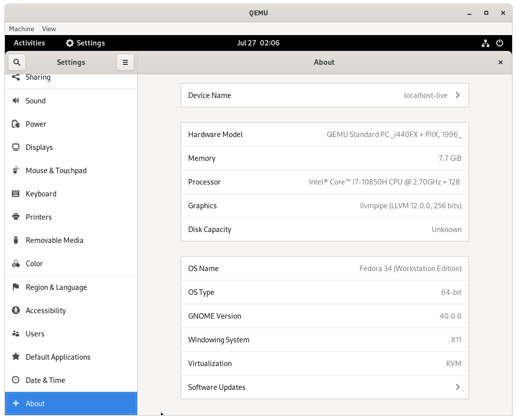Viewport: 517px width, 420px height.
Task: Click the Default Applications star icon
Action: coord(15,357)
